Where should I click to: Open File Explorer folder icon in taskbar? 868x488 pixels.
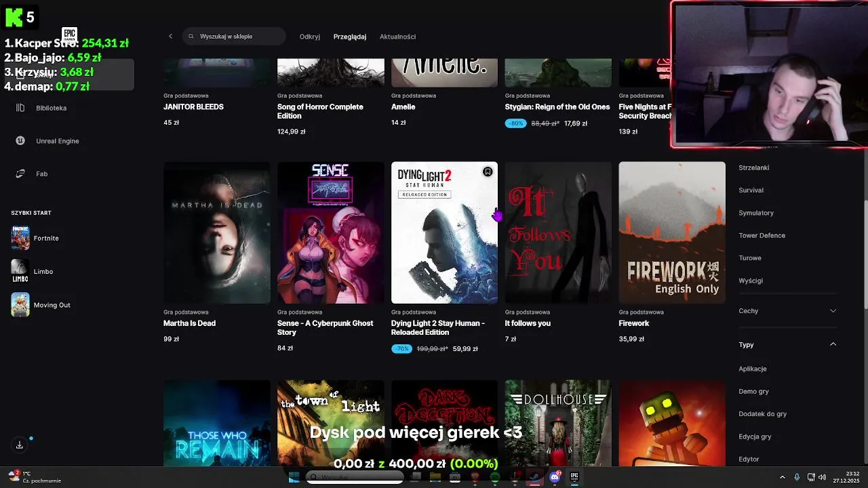(x=435, y=477)
